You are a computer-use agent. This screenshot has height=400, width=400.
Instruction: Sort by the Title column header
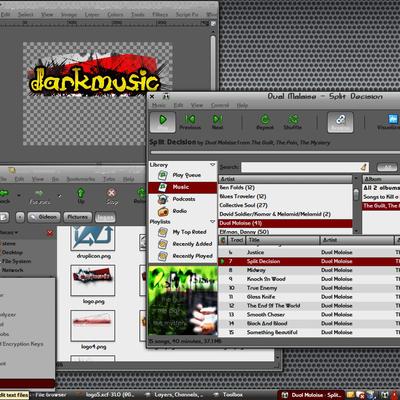tap(283, 240)
